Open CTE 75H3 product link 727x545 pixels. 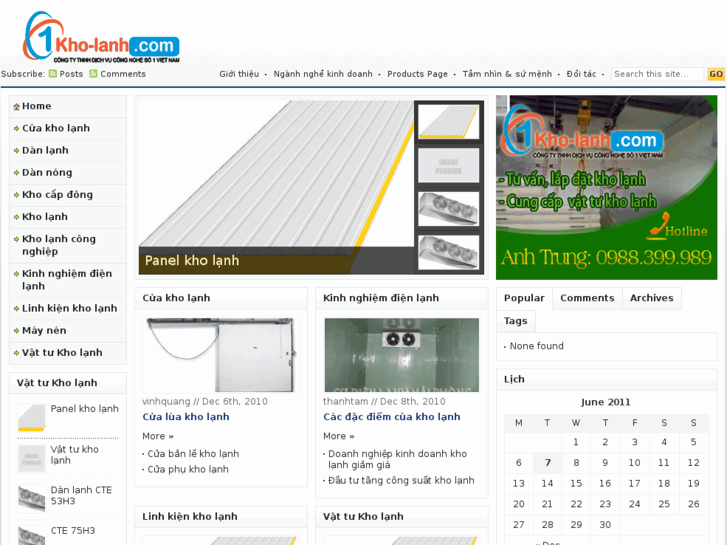click(73, 531)
